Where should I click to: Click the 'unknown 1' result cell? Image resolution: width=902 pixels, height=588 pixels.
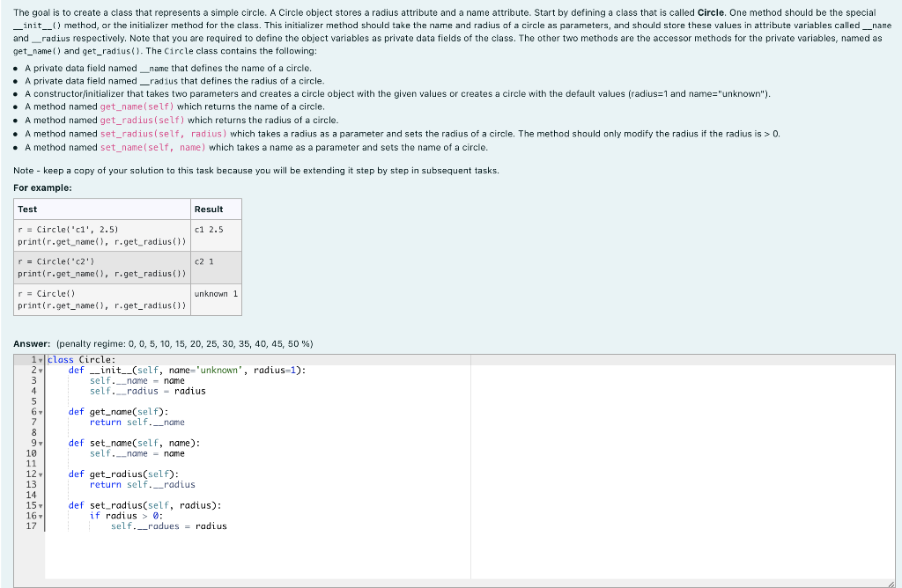216,299
